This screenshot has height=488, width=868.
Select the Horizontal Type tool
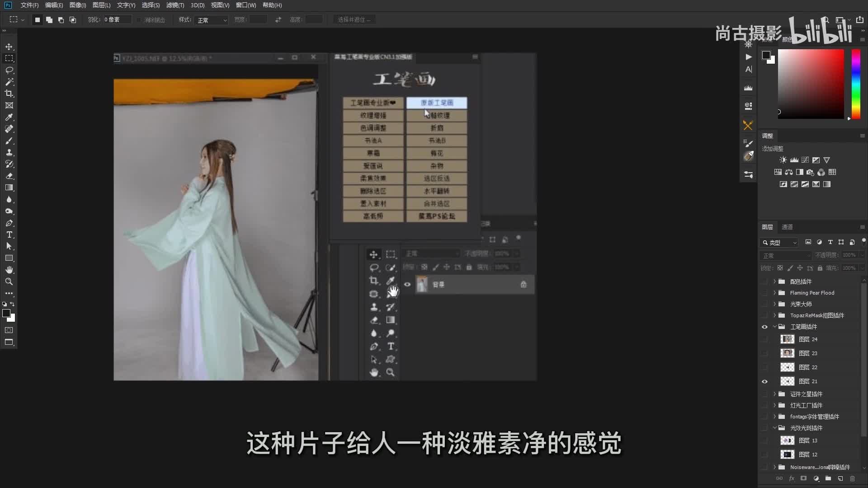click(x=9, y=235)
